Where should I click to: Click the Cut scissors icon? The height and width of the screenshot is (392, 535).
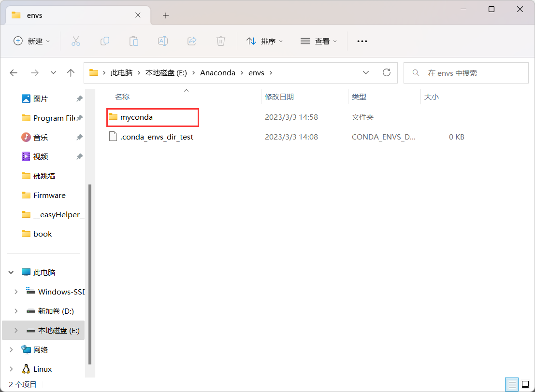(76, 41)
